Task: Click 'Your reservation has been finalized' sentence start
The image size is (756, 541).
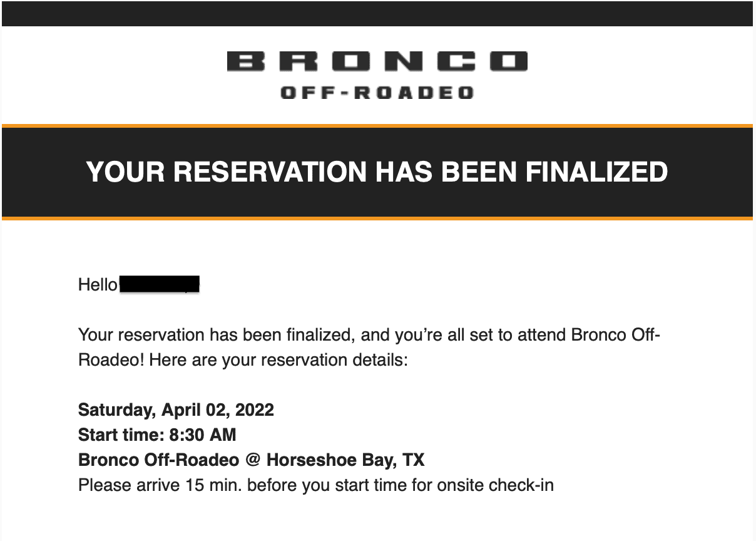Action: pos(217,335)
